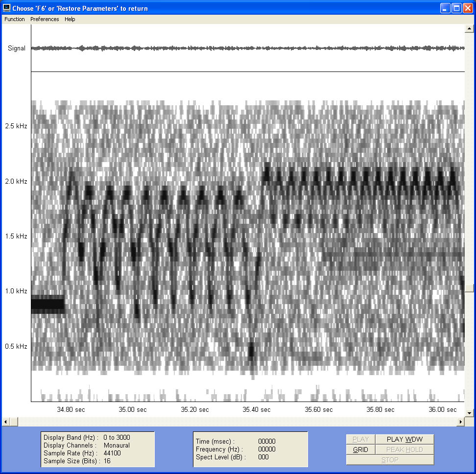
Task: Click the 34.80 sec time label
Action: (71, 409)
